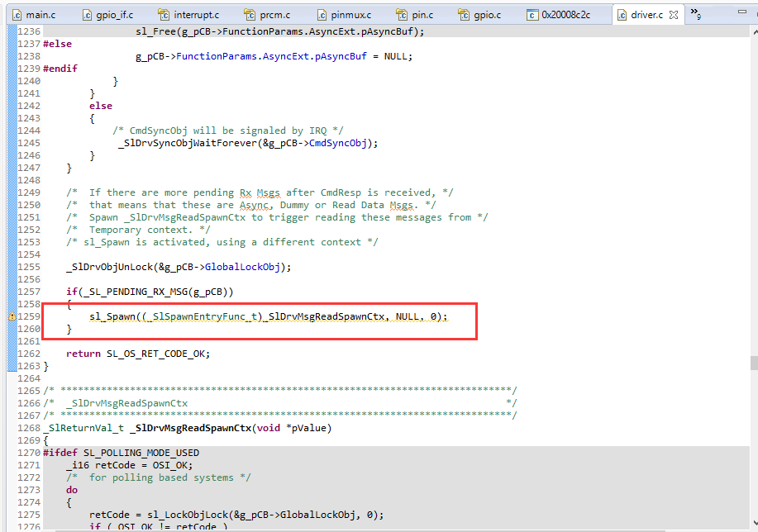Image resolution: width=758 pixels, height=532 pixels.
Task: Select the pin.c tab
Action: pos(415,15)
